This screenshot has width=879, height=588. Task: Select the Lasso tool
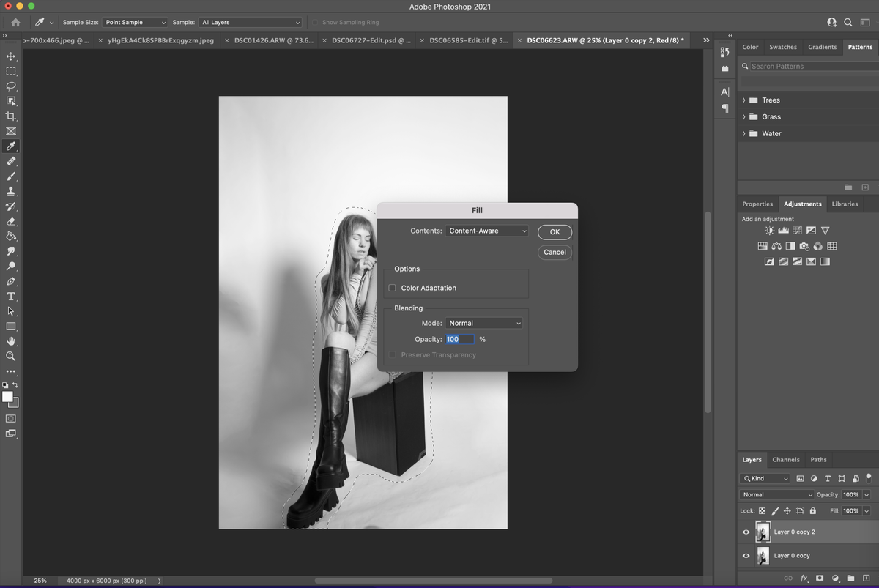click(x=10, y=86)
